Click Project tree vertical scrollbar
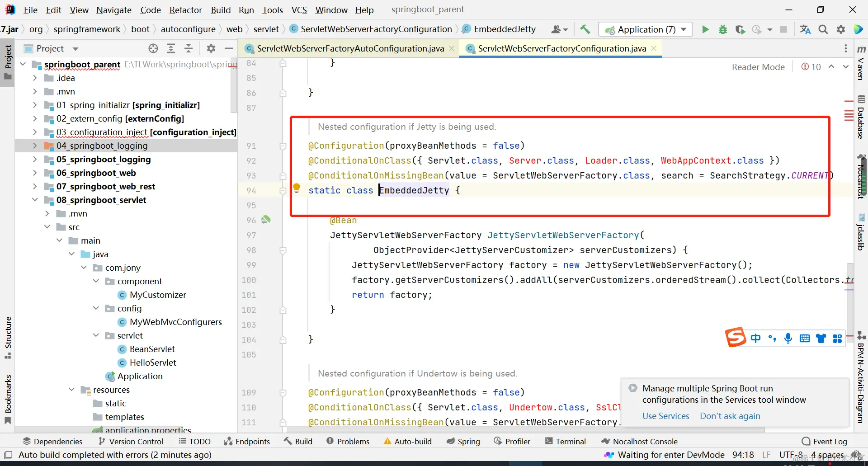868x466 pixels. (x=234, y=86)
